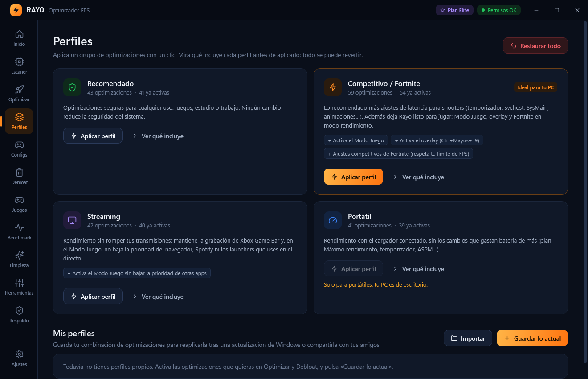Go to the Optimizar rocket section
The image size is (588, 379).
(x=19, y=94)
